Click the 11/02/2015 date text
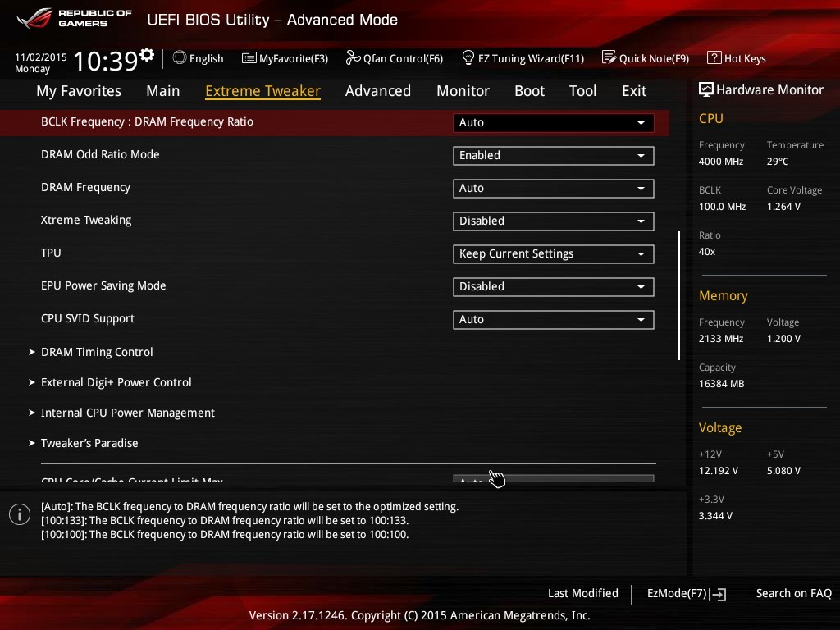The width and height of the screenshot is (840, 630). tap(41, 57)
